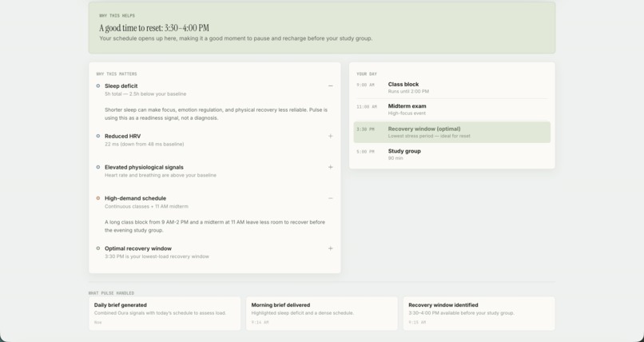Select the High-demand schedule heading

tap(136, 198)
